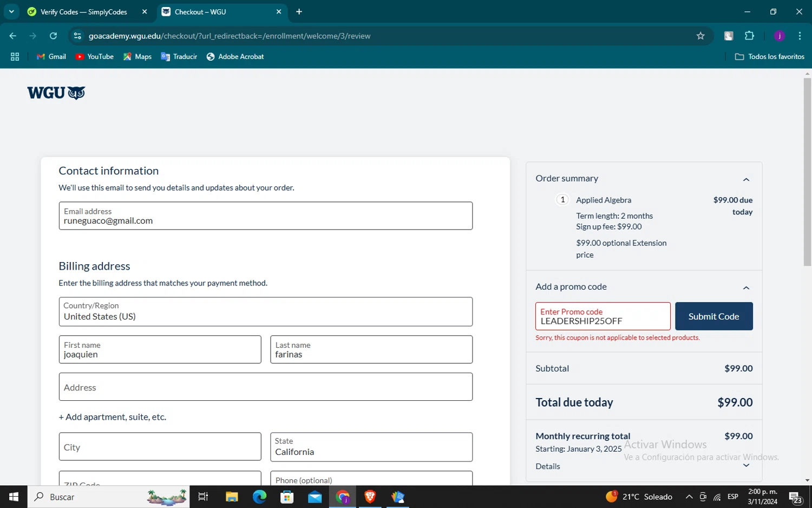Open the YouTube bookmark
Image resolution: width=812 pixels, height=508 pixels.
coord(94,56)
